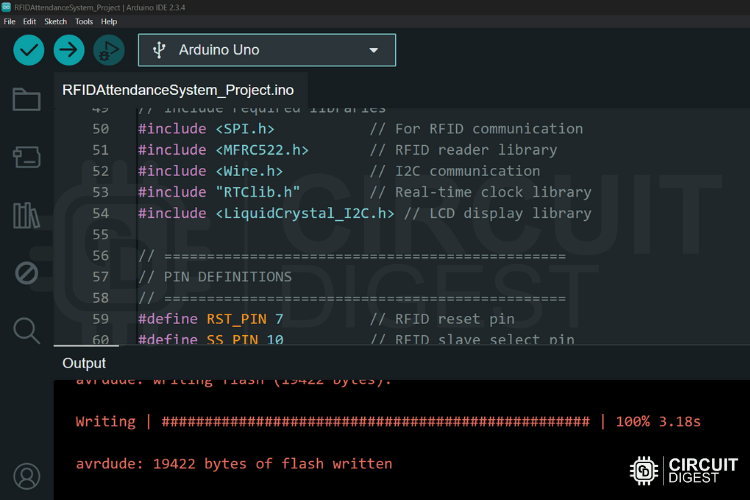Click the PIN DEFINITIONS comment line
Image resolution: width=750 pixels, height=500 pixels.
click(x=215, y=277)
